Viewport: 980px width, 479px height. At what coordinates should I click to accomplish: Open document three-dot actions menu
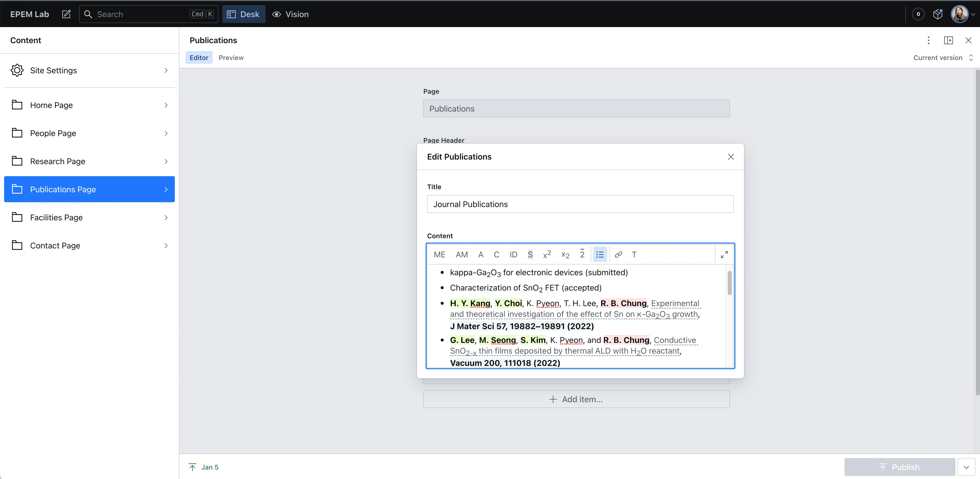point(928,40)
